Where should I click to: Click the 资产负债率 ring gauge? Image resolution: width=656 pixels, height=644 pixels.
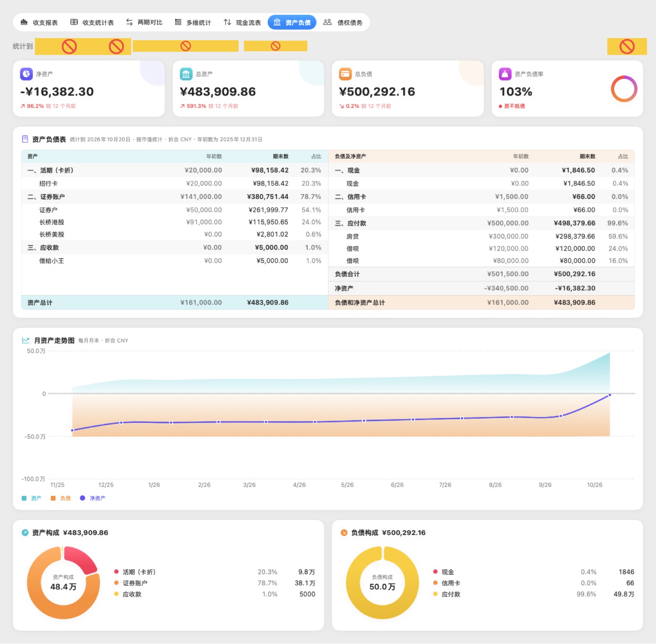tap(624, 89)
